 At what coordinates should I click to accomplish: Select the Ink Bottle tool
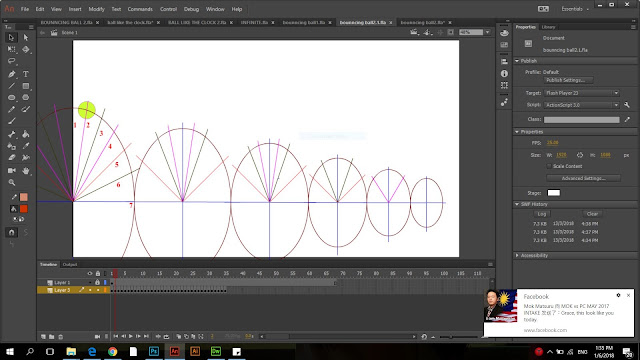pyautogui.click(x=11, y=146)
